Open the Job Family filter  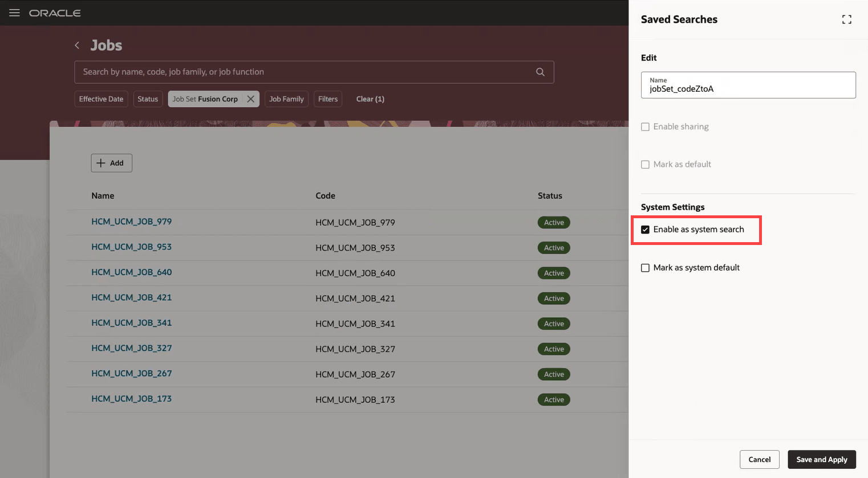tap(286, 99)
